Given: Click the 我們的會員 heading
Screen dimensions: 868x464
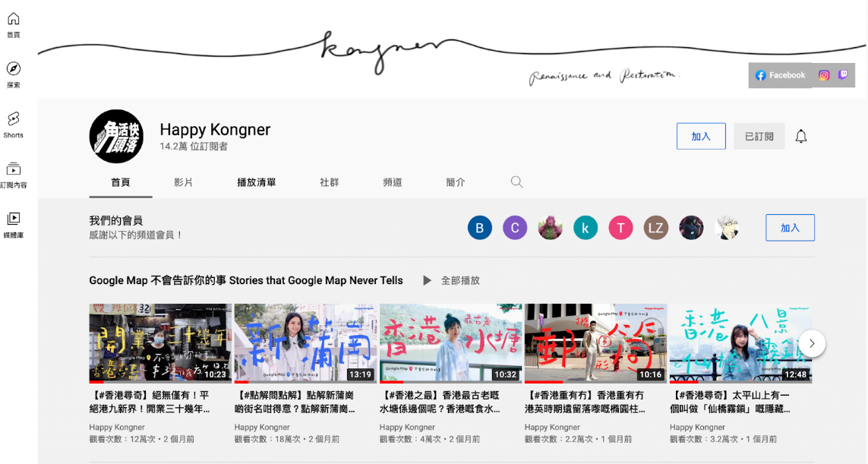Looking at the screenshot, I should [x=115, y=220].
